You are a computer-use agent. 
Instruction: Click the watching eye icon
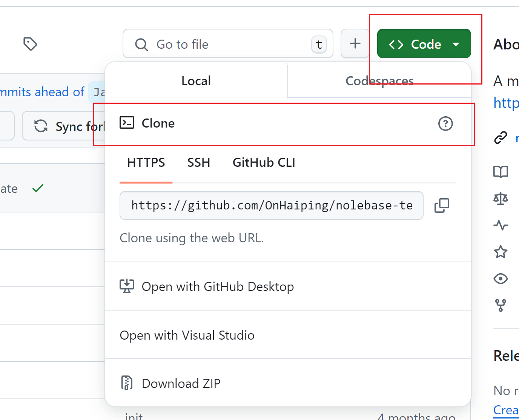[501, 279]
